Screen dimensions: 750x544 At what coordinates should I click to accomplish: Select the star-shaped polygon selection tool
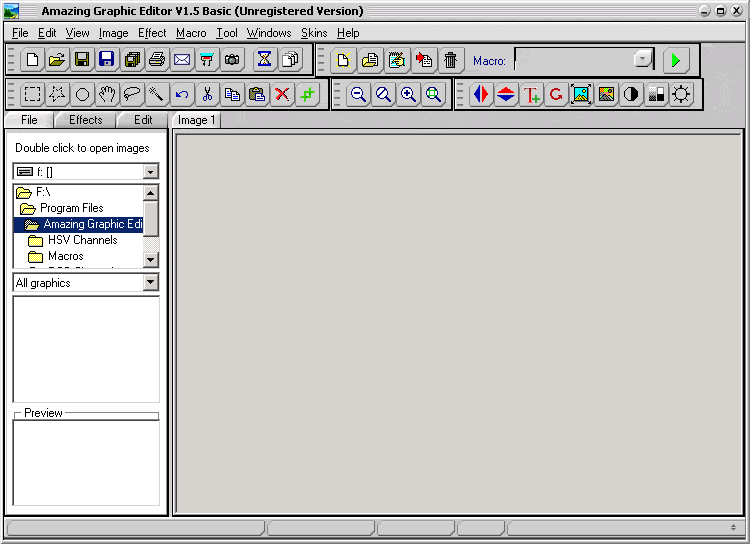(x=57, y=94)
